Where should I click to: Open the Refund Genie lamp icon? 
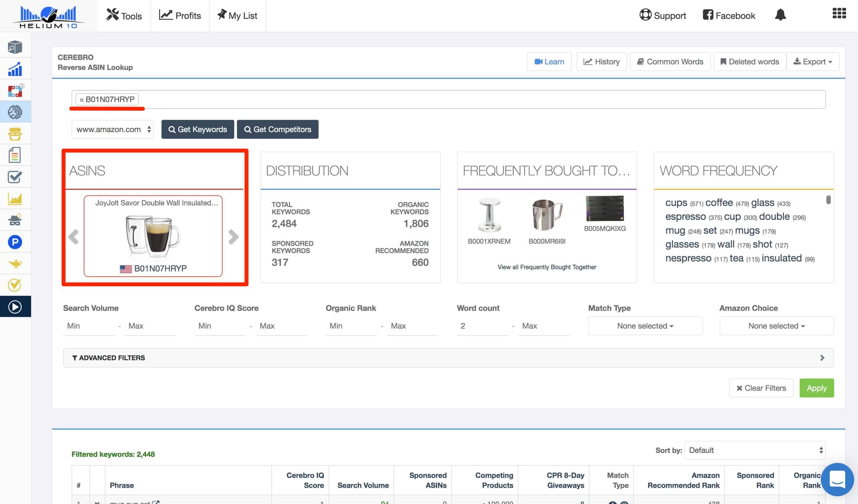click(15, 263)
